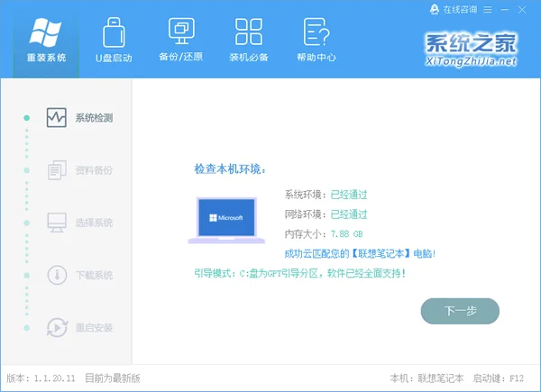Click the 成功云匹配您的【联想笔记本】电脑 message
Screen dimensions: 541x392
coord(360,254)
